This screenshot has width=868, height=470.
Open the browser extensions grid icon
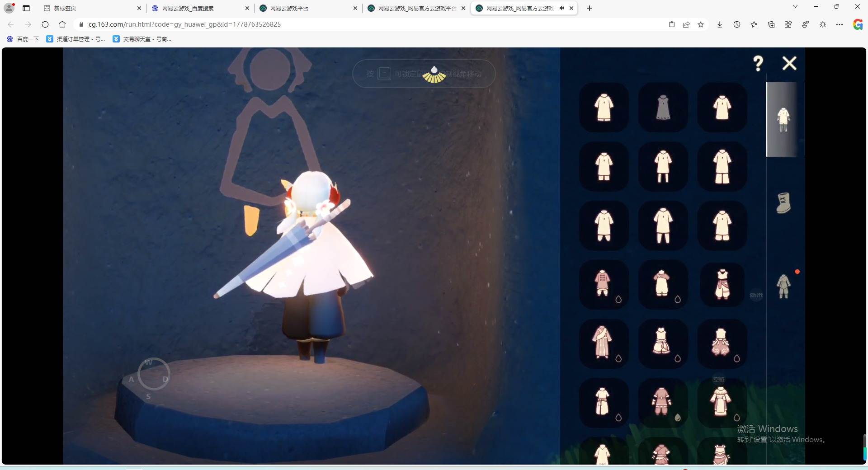point(788,24)
